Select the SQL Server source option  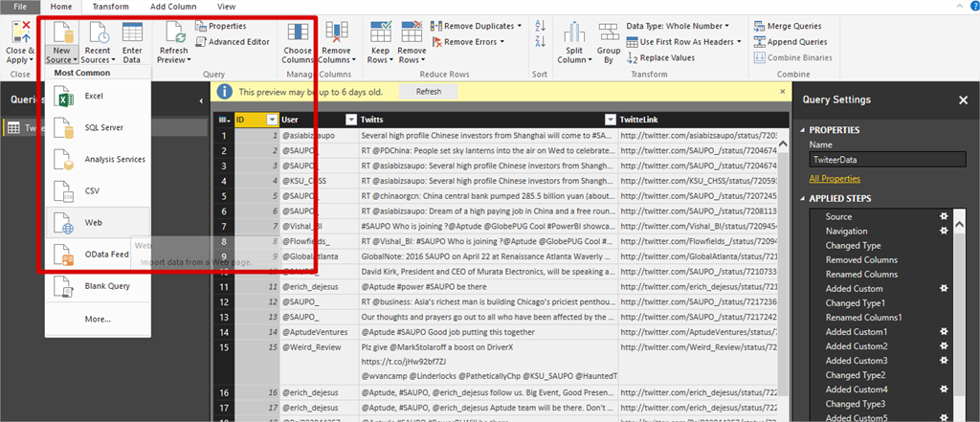coord(102,127)
